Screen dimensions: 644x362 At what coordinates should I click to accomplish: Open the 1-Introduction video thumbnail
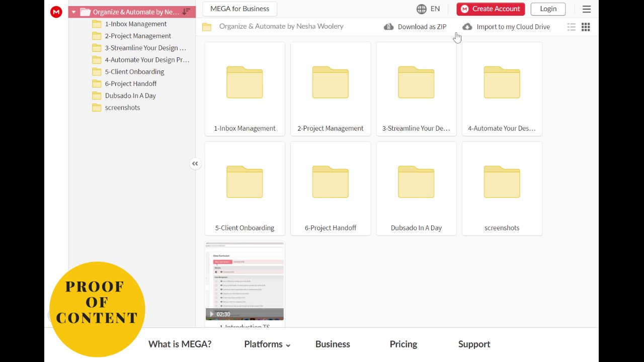coord(245,281)
